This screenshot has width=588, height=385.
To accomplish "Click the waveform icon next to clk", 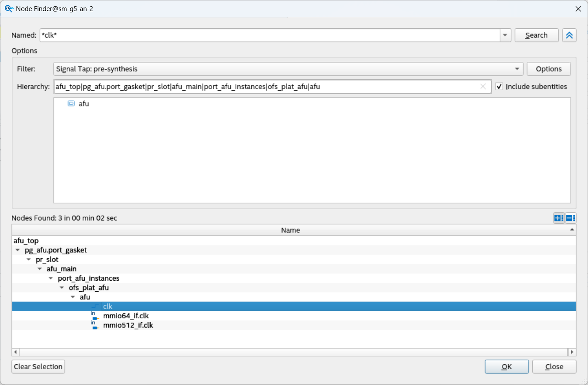I will (95, 306).
